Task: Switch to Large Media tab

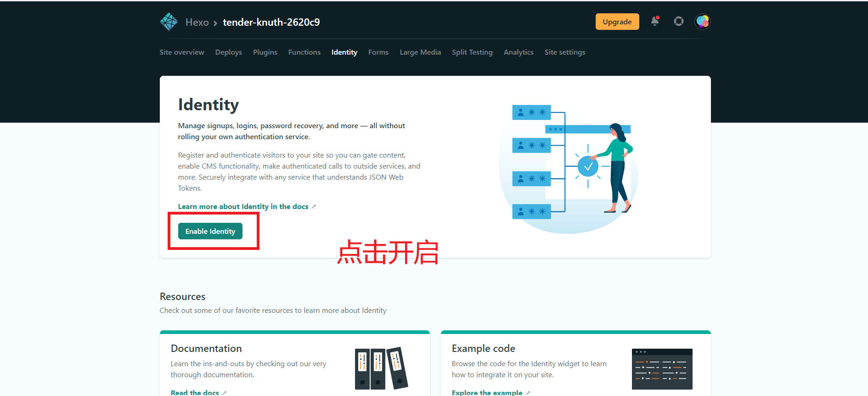Action: pos(420,52)
